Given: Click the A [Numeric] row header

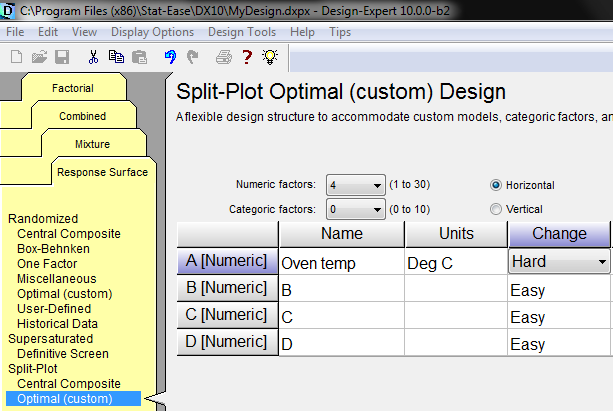Looking at the screenshot, I should [227, 261].
